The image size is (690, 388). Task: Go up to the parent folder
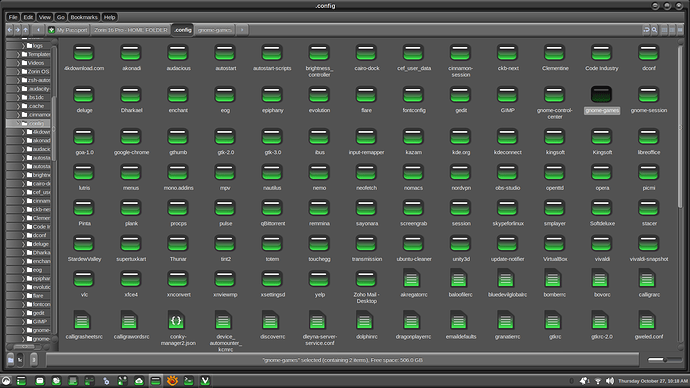(26, 30)
